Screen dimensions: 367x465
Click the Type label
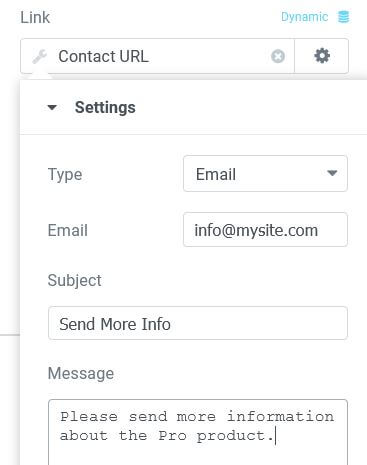click(65, 174)
